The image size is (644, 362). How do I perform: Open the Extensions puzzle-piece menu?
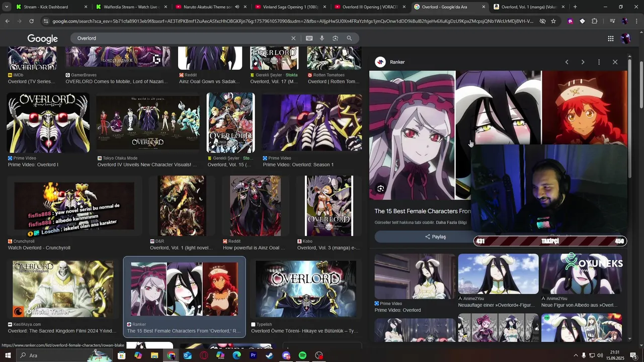point(595,21)
